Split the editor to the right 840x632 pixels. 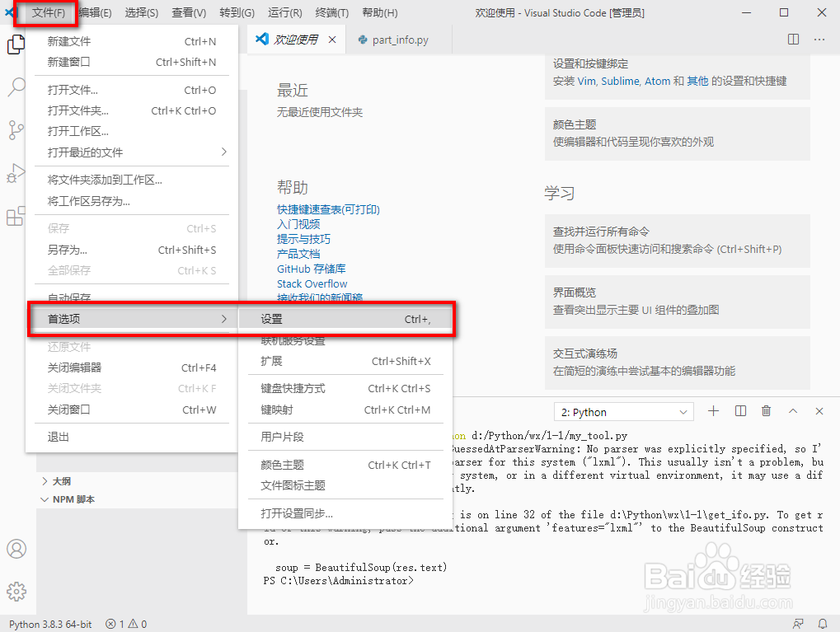(793, 40)
